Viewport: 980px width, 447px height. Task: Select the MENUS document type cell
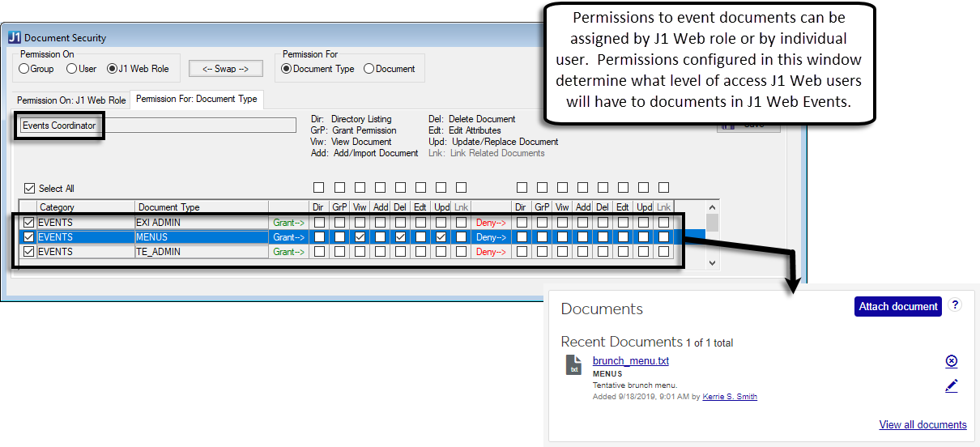coord(202,237)
